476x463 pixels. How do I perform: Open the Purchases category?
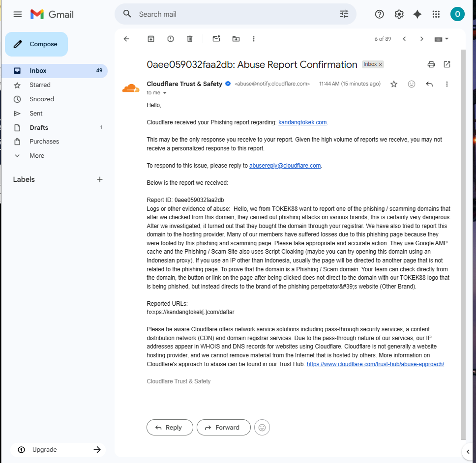click(55, 142)
